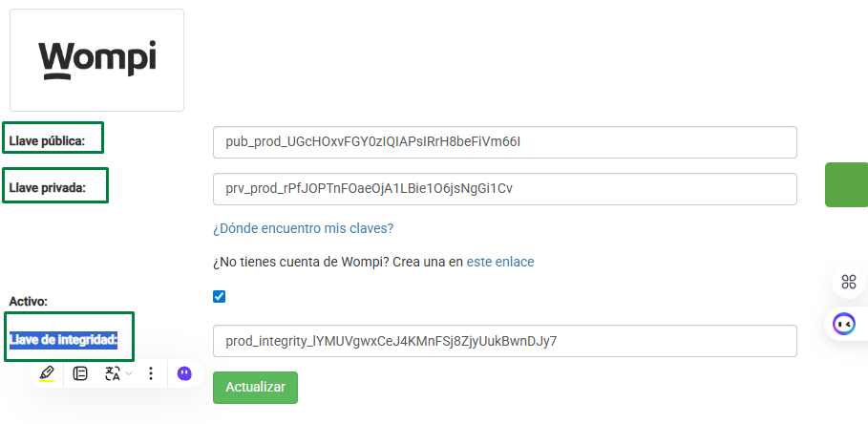Click the Wompi logo image
The image size is (868, 424).
(96, 60)
